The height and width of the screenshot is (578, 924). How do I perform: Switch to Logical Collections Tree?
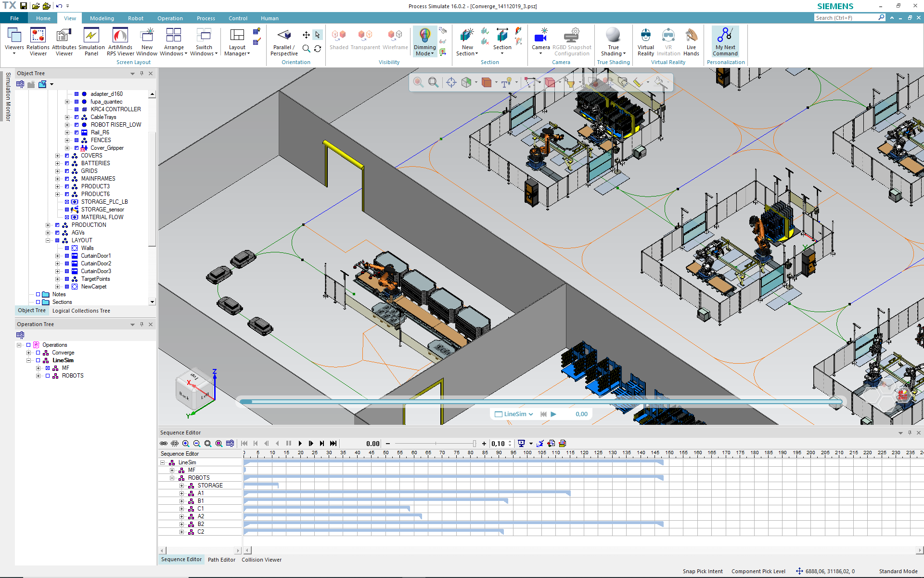coord(81,311)
